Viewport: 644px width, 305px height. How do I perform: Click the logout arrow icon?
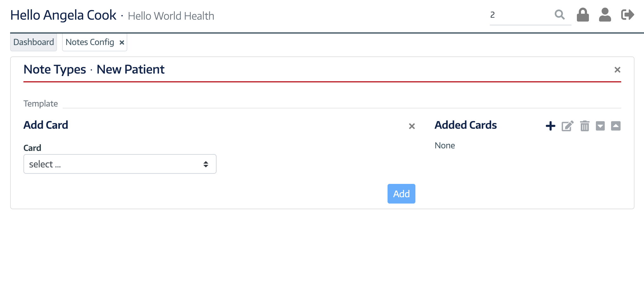[x=628, y=15]
